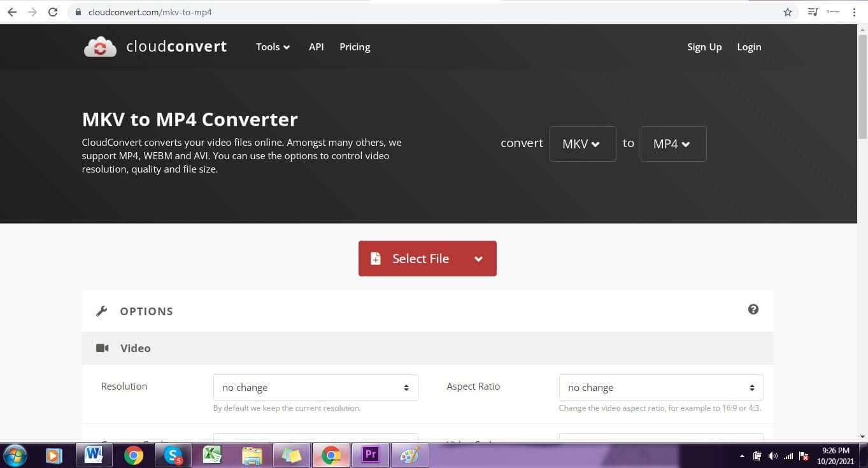Open the MKV source format dropdown
This screenshot has width=868, height=468.
tap(583, 144)
